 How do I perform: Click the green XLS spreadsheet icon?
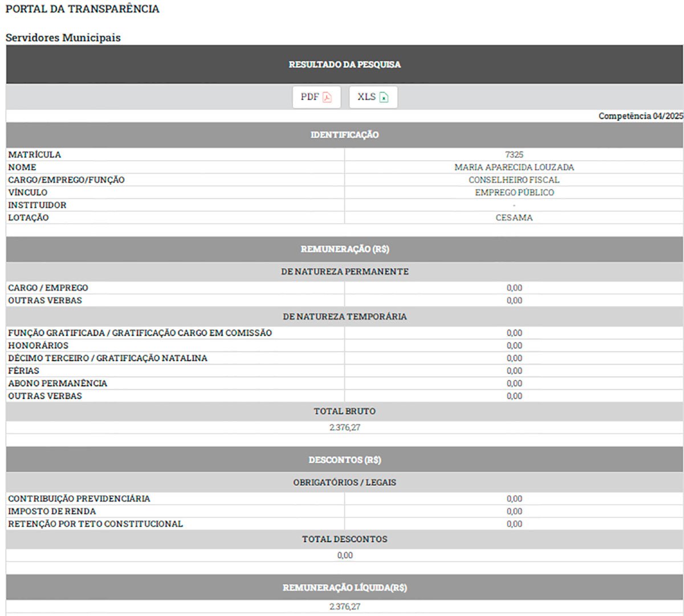point(384,97)
